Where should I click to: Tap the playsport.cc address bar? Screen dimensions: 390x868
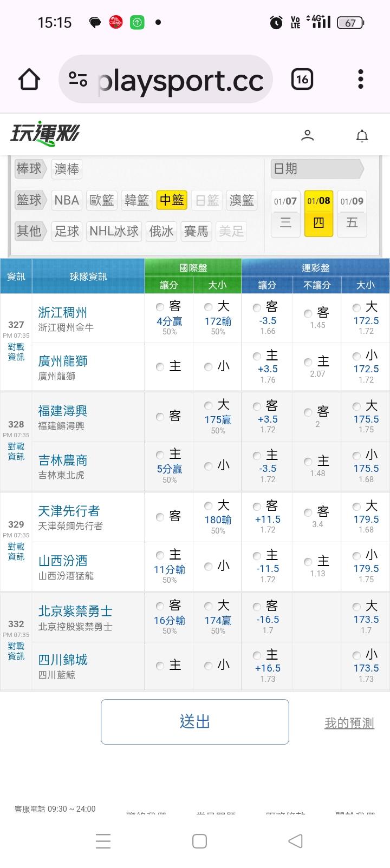pos(181,80)
